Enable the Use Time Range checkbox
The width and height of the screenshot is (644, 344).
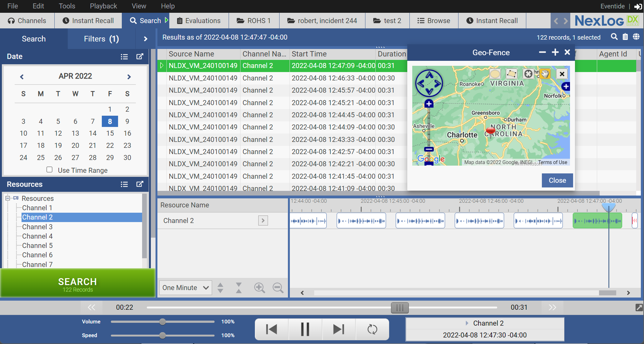(49, 170)
